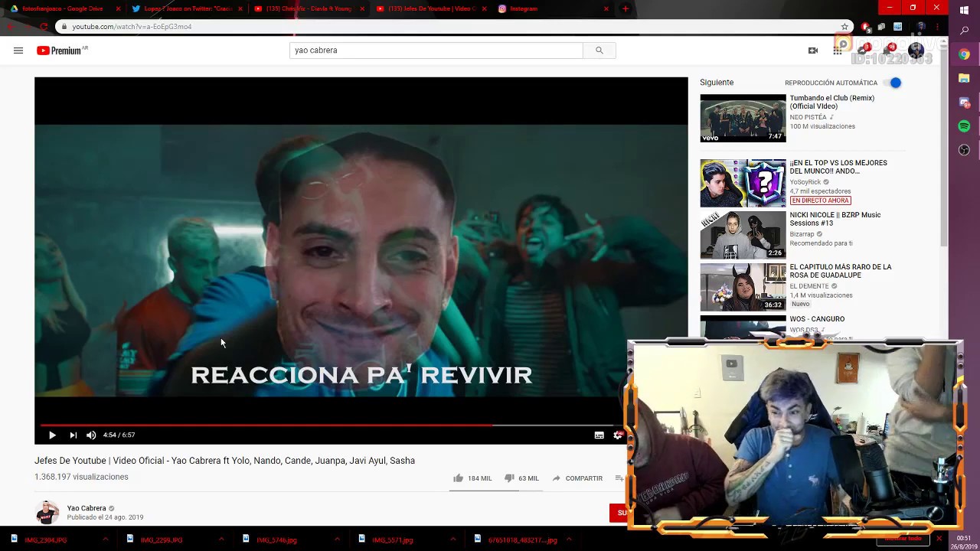Open Windows taskbar search

(x=964, y=31)
